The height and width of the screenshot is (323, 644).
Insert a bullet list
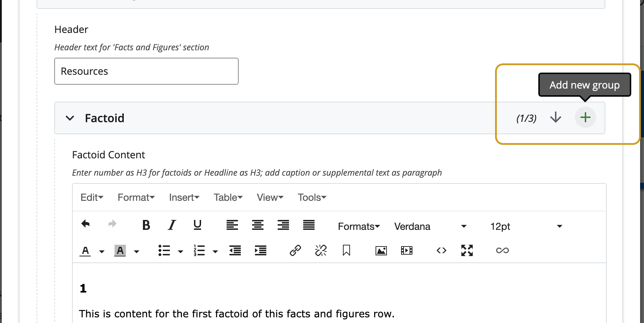point(164,250)
